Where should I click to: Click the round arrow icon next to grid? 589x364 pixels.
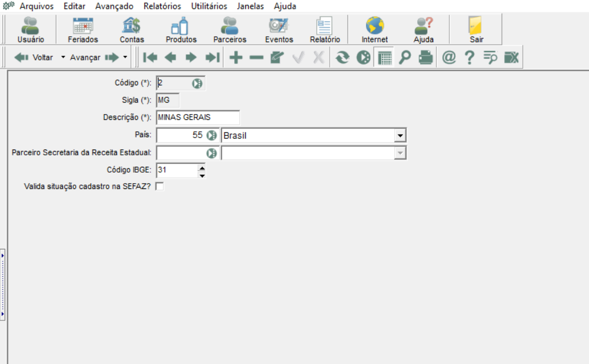pos(363,58)
